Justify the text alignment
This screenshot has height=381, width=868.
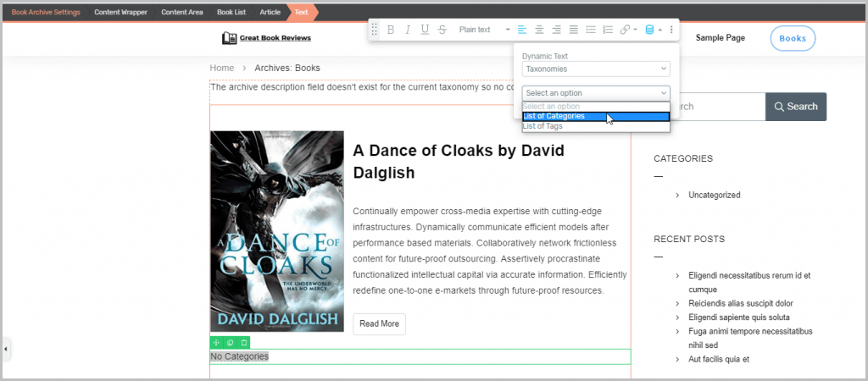click(574, 30)
